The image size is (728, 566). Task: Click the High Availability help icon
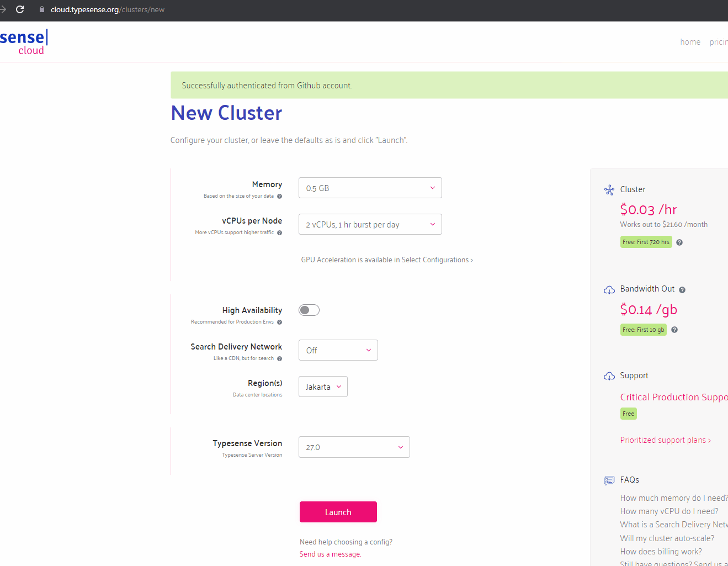point(279,322)
